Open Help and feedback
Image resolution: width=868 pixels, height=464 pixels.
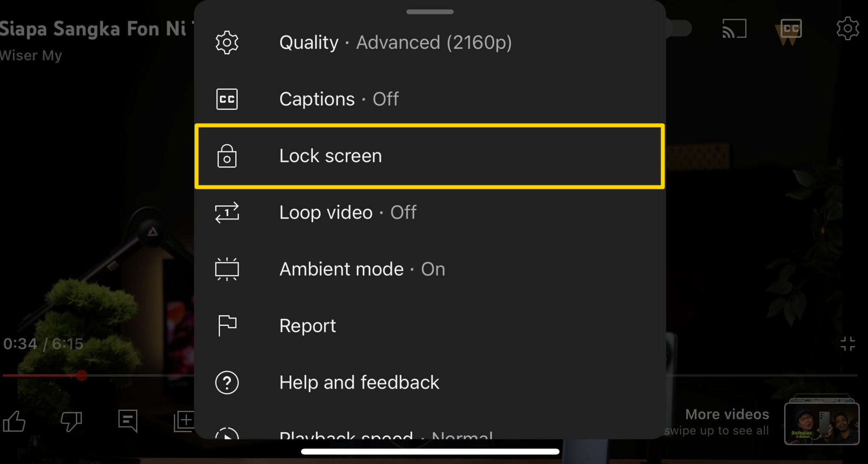(x=359, y=383)
